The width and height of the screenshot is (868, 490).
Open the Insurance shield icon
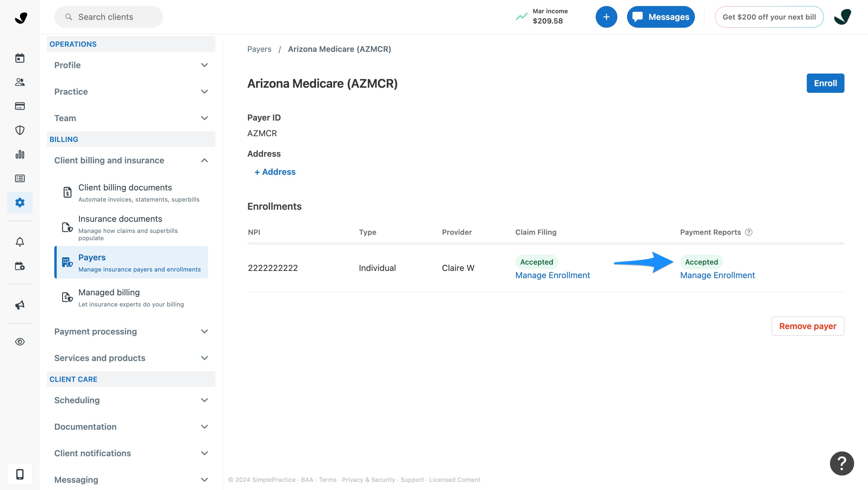pyautogui.click(x=20, y=130)
